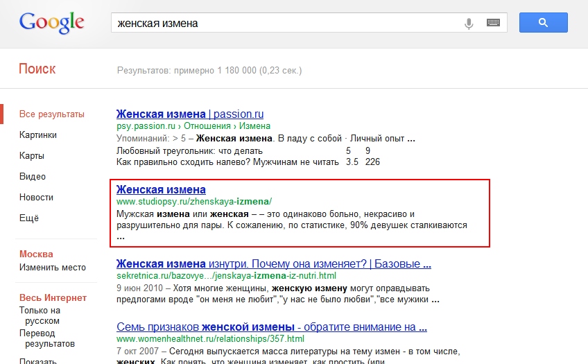Select 'Все результаты' filter
The width and height of the screenshot is (588, 364).
(x=52, y=114)
